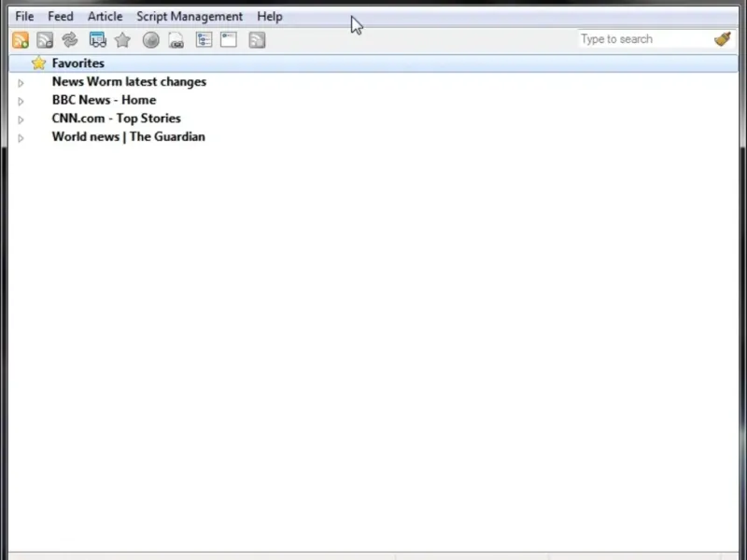The height and width of the screenshot is (560, 747).
Task: Click the tree list view icon
Action: (x=204, y=39)
